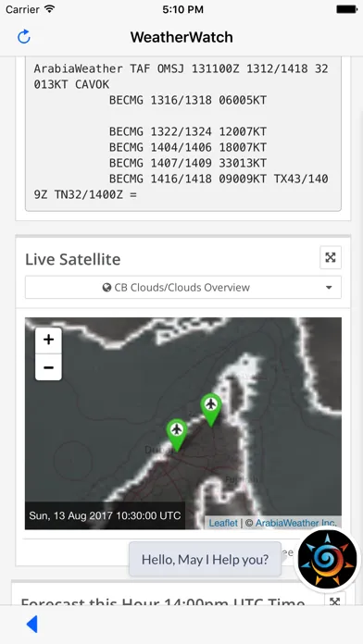Open the CB Clouds/Clouds Overview dropdown
363x644 pixels.
(x=183, y=288)
